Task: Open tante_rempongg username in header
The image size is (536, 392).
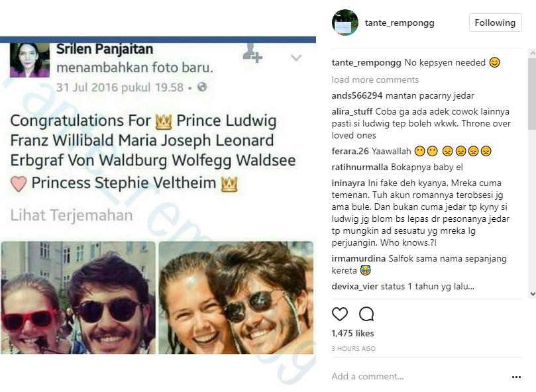Action: 400,23
